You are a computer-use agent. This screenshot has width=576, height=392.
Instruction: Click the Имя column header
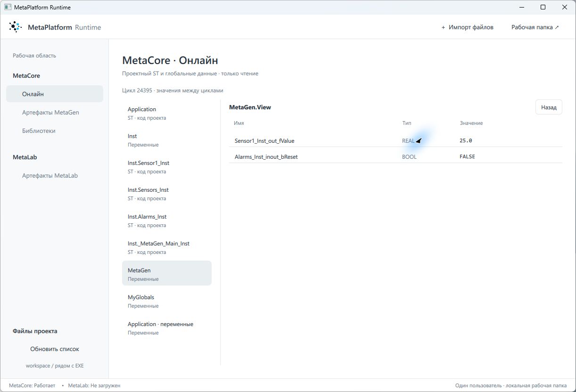coord(239,123)
